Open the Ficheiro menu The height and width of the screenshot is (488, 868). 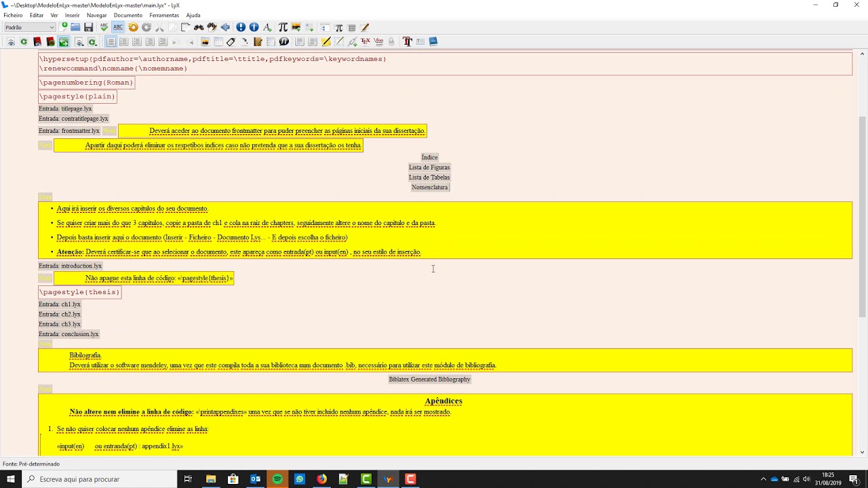tap(13, 15)
